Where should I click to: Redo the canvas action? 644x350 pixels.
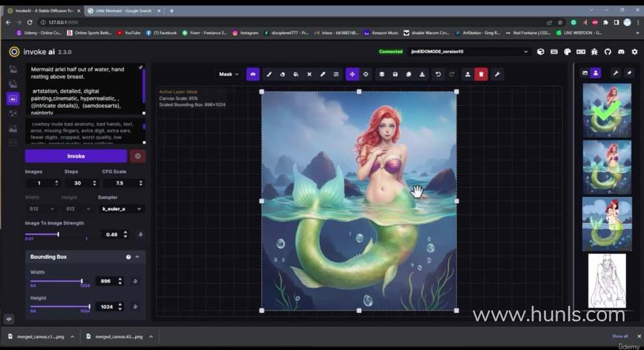452,74
